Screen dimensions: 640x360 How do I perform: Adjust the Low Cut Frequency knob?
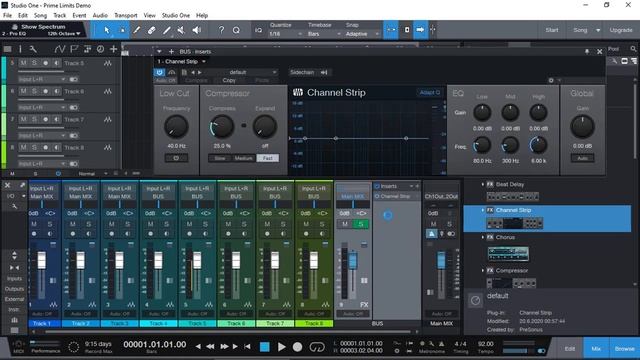(176, 127)
